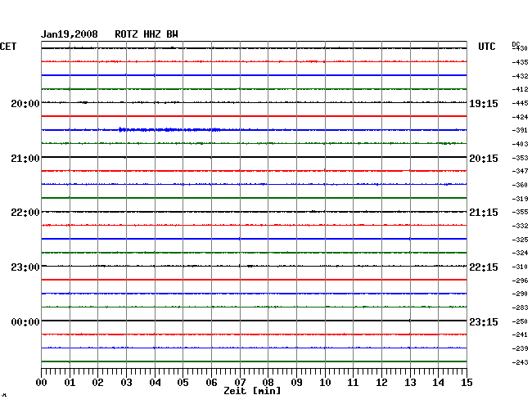Click the date label Jan19,2008
Viewport: 532px width, 404px height.
pos(70,34)
